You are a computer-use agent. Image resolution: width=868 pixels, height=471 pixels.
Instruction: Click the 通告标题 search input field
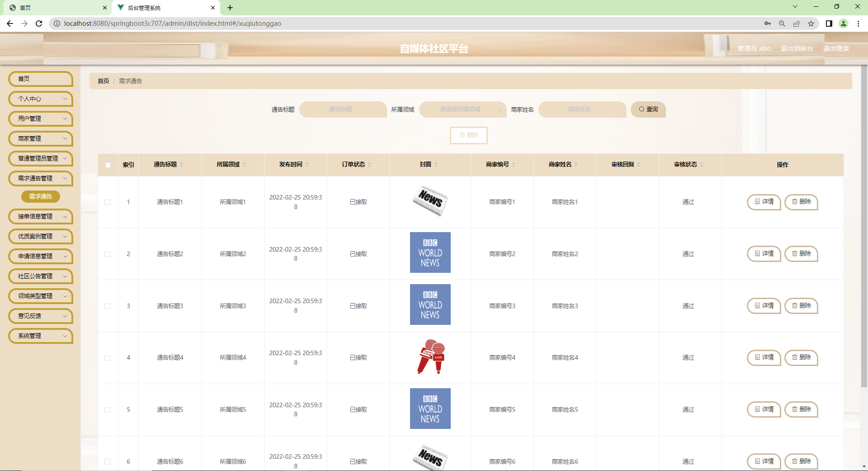point(343,109)
